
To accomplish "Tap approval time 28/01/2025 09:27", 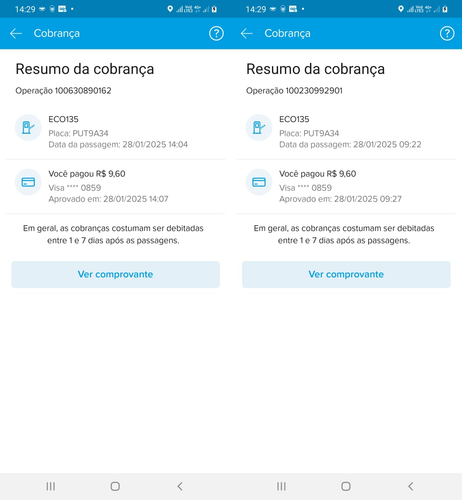I will point(368,199).
